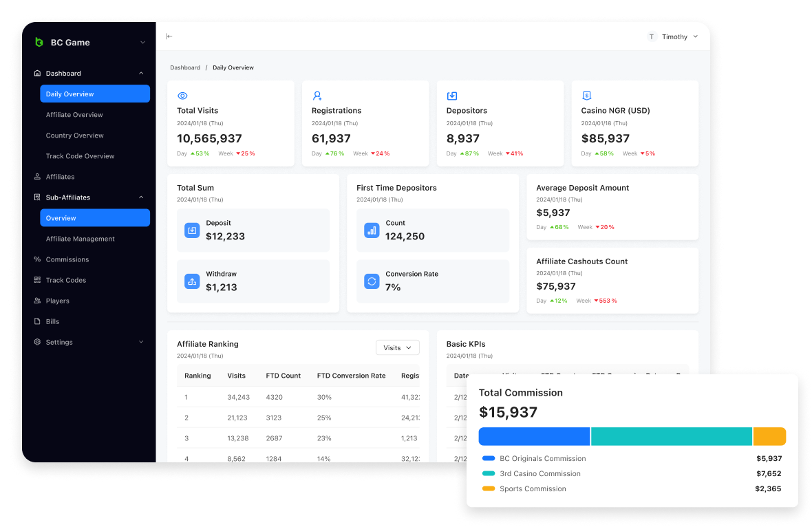Click the Casino NGR dollar icon
The height and width of the screenshot is (527, 812).
[586, 96]
